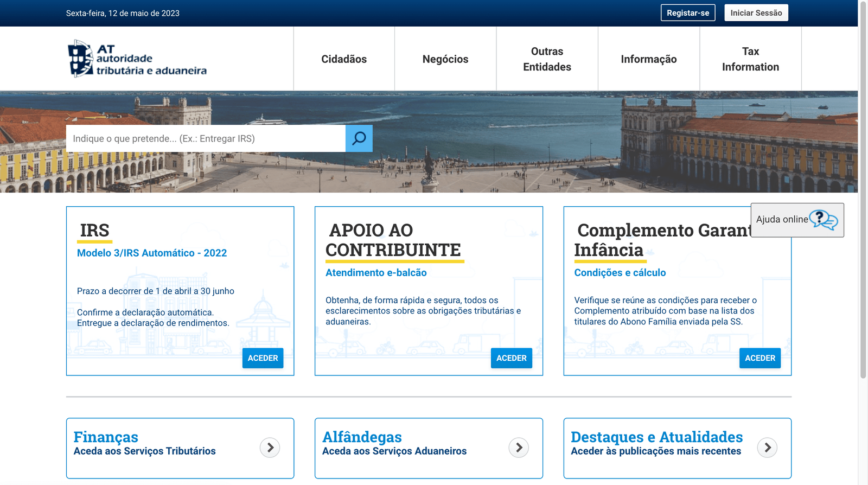Open the Modelo 3/IRS Automático - 2022 link
Viewport: 868px width, 485px height.
[152, 253]
